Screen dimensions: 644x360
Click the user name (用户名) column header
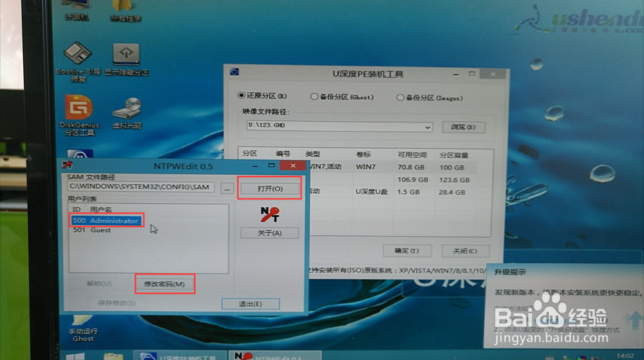101,209
